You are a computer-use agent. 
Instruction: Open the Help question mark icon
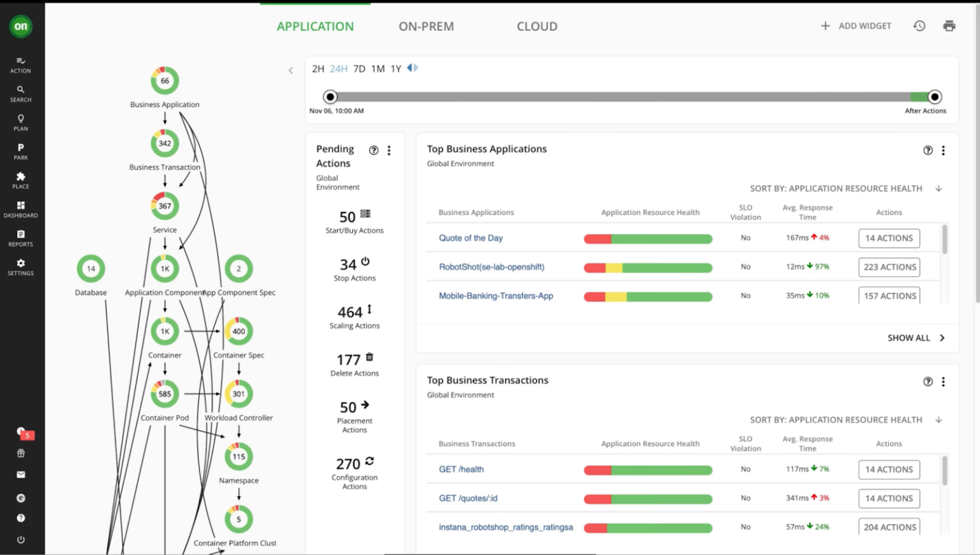tap(20, 518)
